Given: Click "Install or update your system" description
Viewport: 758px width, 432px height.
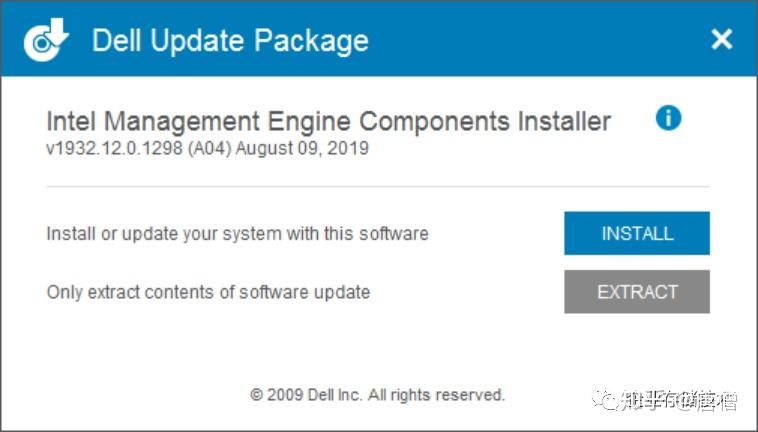Looking at the screenshot, I should [x=237, y=234].
